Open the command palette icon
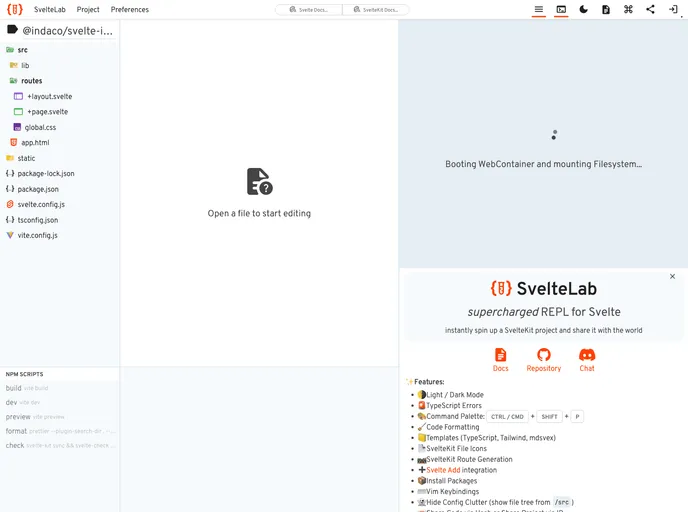This screenshot has height=512, width=688. point(628,9)
